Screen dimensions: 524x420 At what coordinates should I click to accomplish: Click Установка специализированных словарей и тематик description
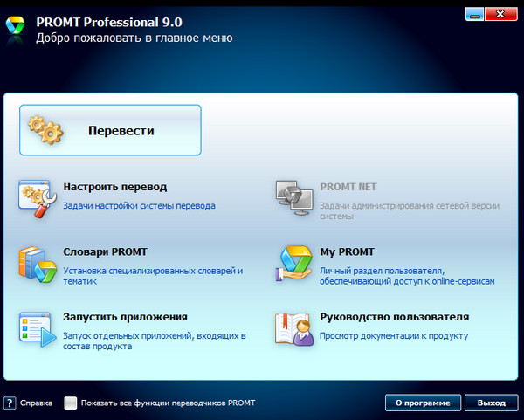click(153, 276)
